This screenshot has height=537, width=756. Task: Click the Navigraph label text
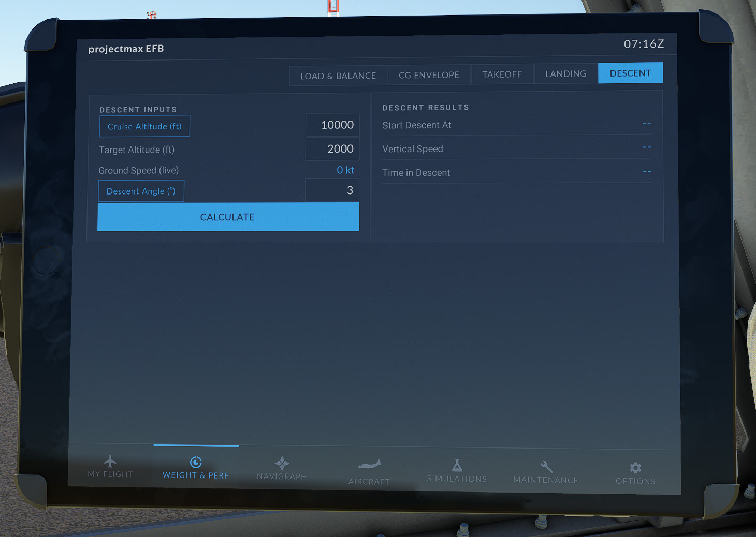point(282,476)
